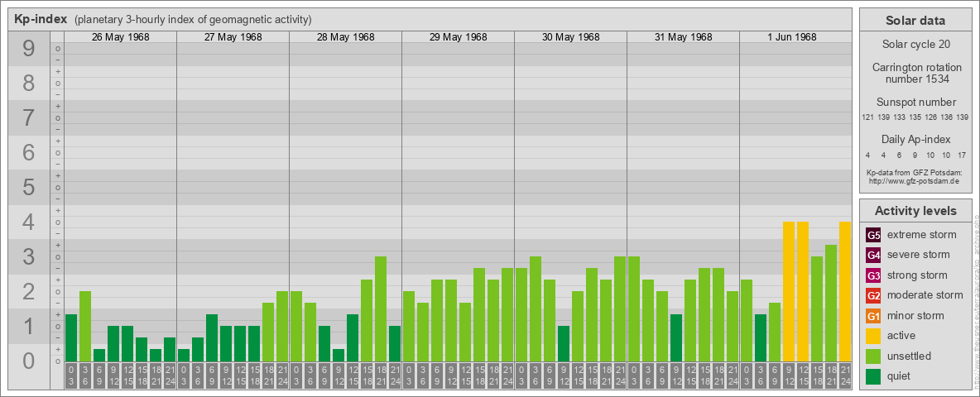Click the G4 severe storm legend badge
The width and height of the screenshot is (980, 397).
pos(873,256)
